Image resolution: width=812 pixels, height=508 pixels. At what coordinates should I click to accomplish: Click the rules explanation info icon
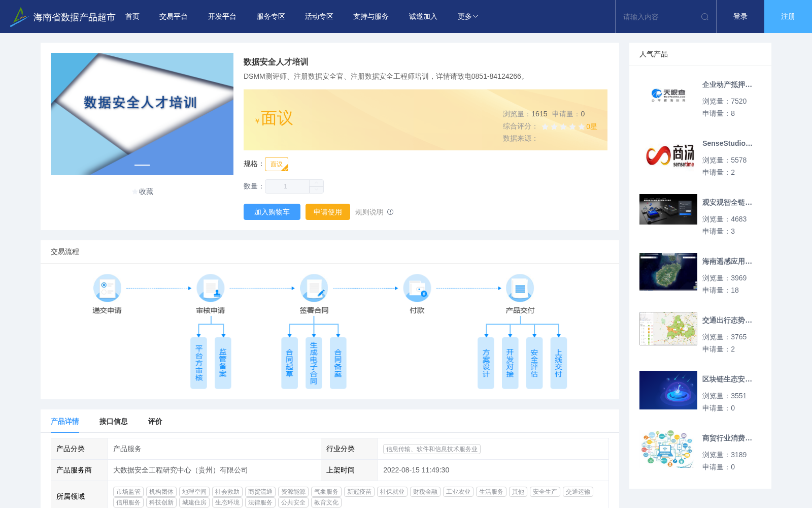(x=390, y=212)
